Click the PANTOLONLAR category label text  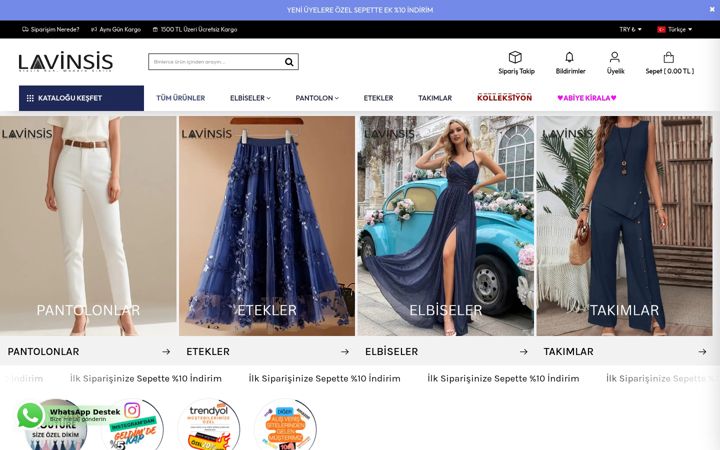click(x=43, y=352)
